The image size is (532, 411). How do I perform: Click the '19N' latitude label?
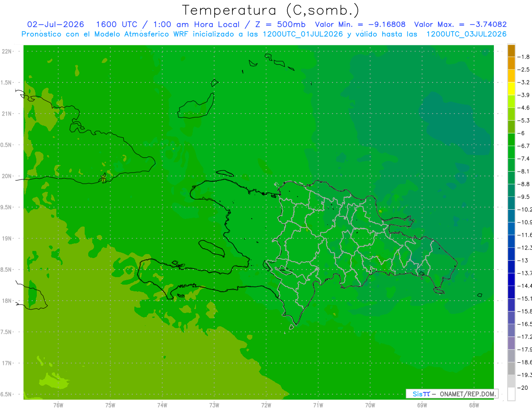(6, 239)
